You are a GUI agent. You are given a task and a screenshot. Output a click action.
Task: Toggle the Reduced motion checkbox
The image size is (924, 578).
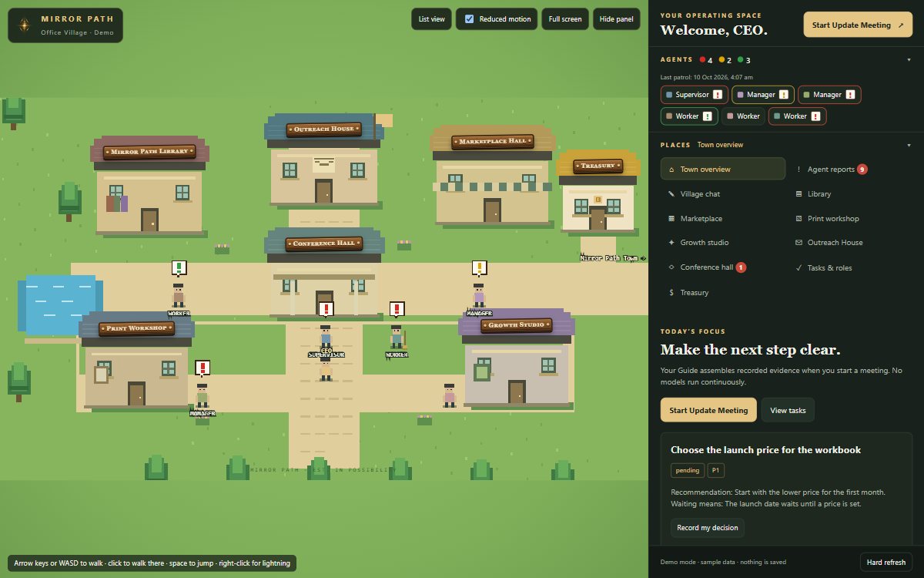pos(470,19)
